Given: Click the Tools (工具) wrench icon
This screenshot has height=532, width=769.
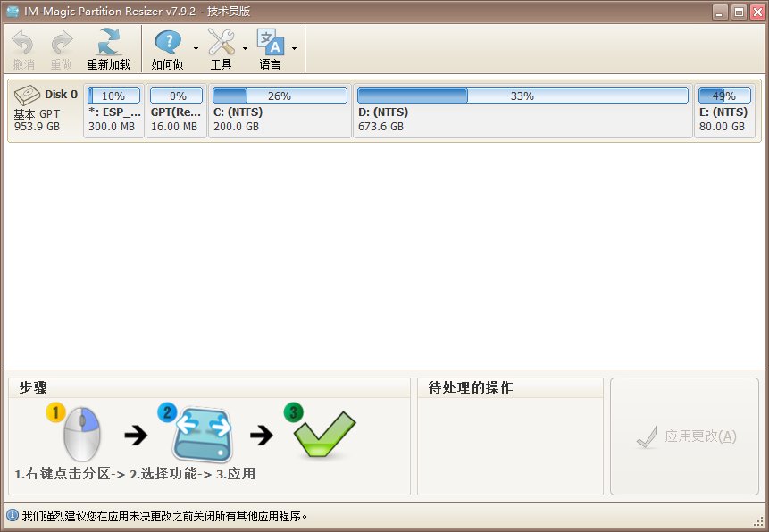Looking at the screenshot, I should click(x=222, y=42).
